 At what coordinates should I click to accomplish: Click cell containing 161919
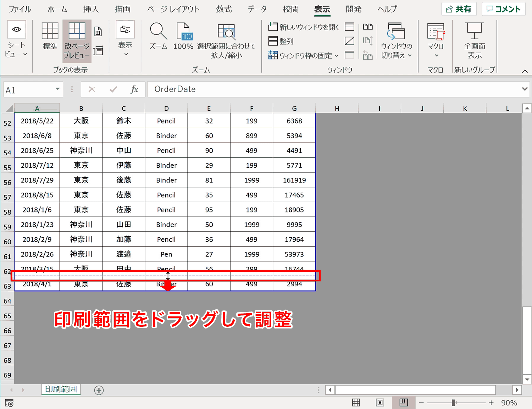pyautogui.click(x=294, y=180)
